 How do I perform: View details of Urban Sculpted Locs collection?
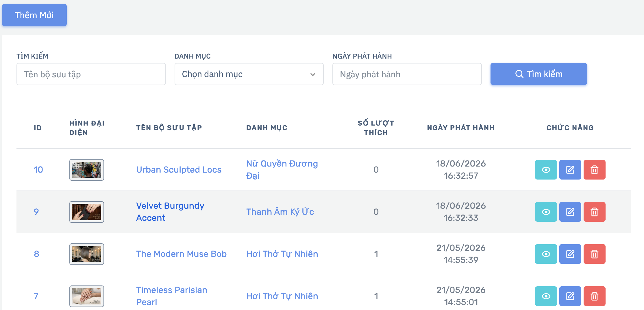546,170
